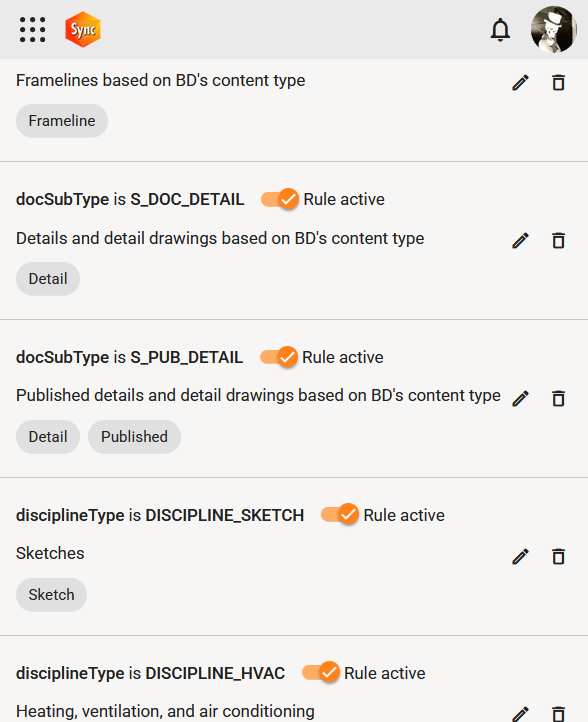Image resolution: width=588 pixels, height=722 pixels.
Task: Click the Sketch tag chip
Action: 51,595
